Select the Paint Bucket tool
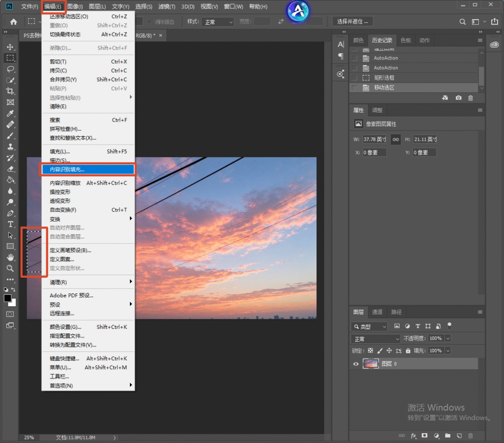 [x=10, y=180]
